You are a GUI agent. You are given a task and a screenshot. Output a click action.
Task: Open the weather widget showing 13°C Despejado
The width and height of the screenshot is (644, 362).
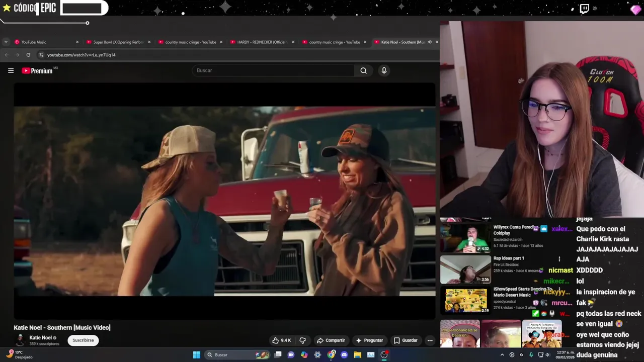coord(19,354)
